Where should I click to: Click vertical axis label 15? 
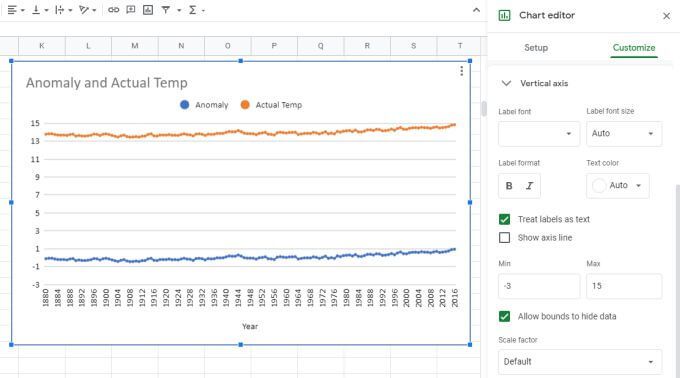35,124
